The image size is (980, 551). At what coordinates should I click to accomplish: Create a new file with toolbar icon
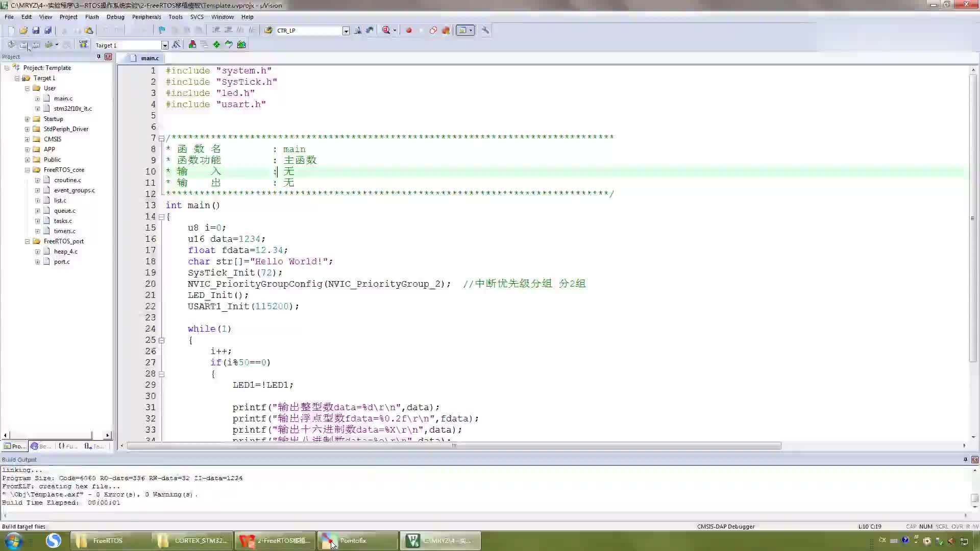pyautogui.click(x=11, y=30)
